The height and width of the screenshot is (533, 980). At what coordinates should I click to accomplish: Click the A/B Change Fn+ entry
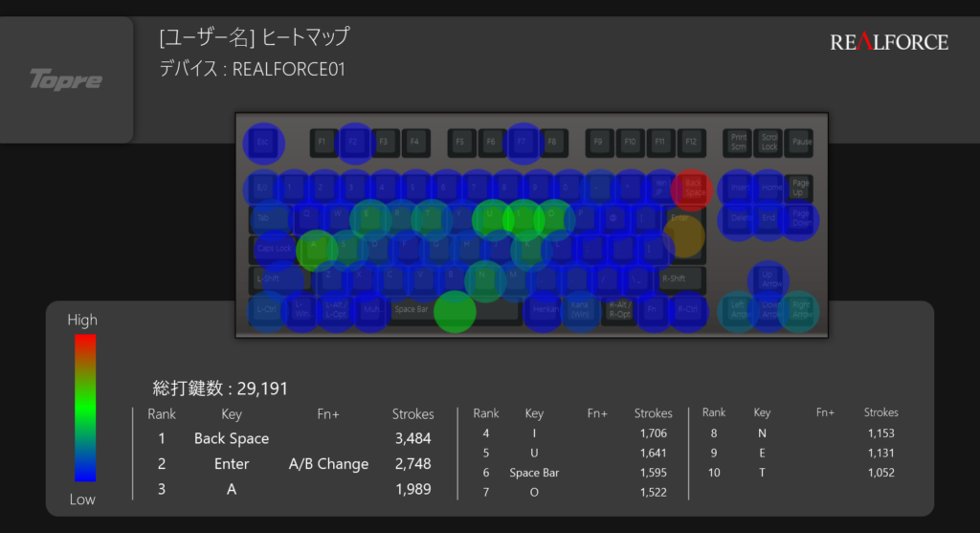click(x=329, y=464)
